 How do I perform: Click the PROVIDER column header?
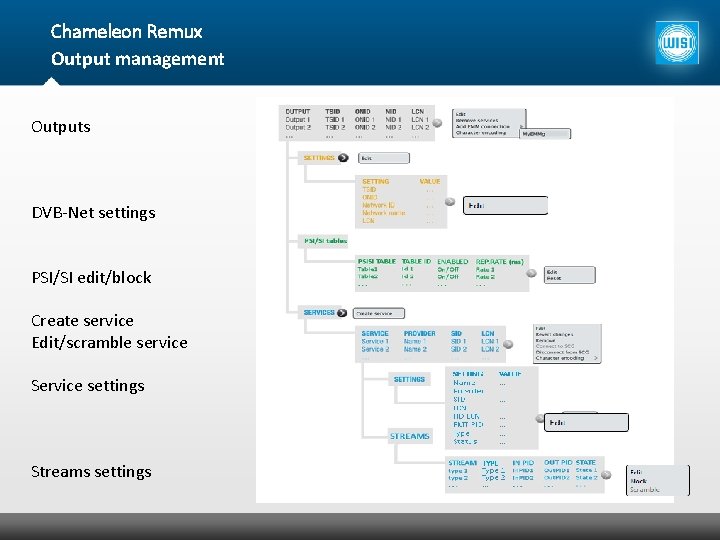tap(420, 333)
